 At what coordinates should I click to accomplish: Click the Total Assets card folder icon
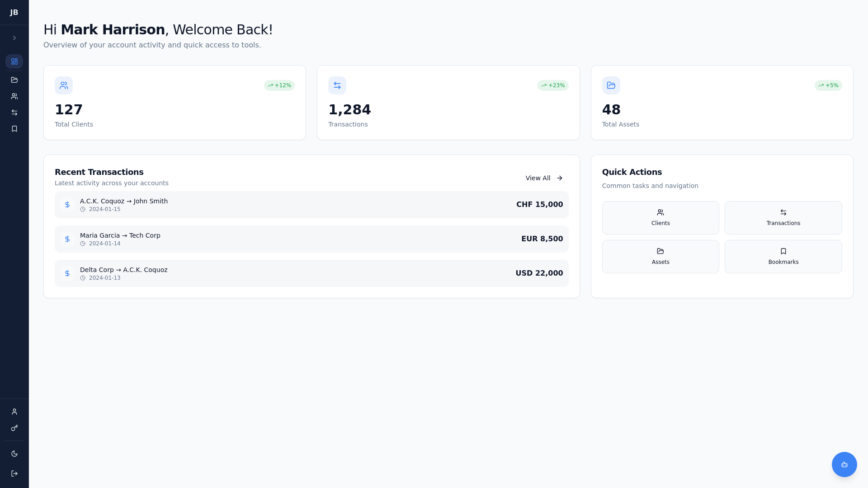[x=611, y=85]
